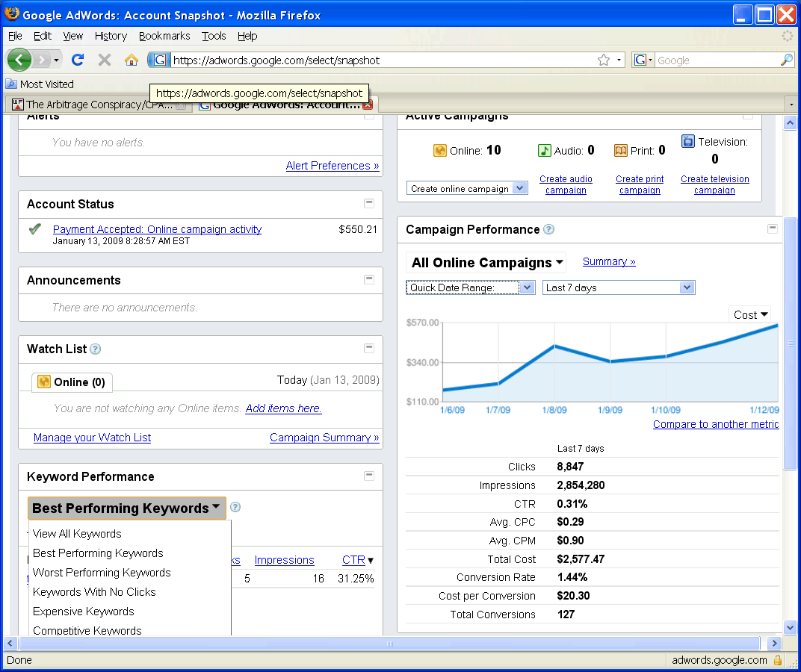
Task: Click Compare to another metric link
Action: (716, 424)
